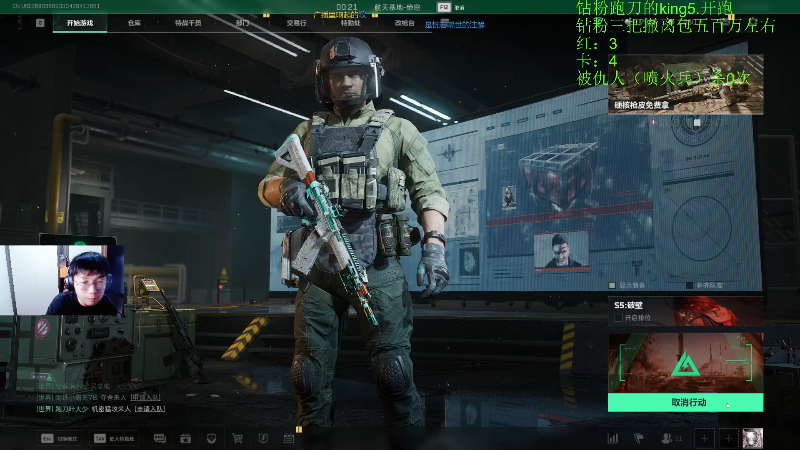Image resolution: width=800 pixels, height=450 pixels.
Task: Open the 开始游戏 tab
Action: coord(80,23)
